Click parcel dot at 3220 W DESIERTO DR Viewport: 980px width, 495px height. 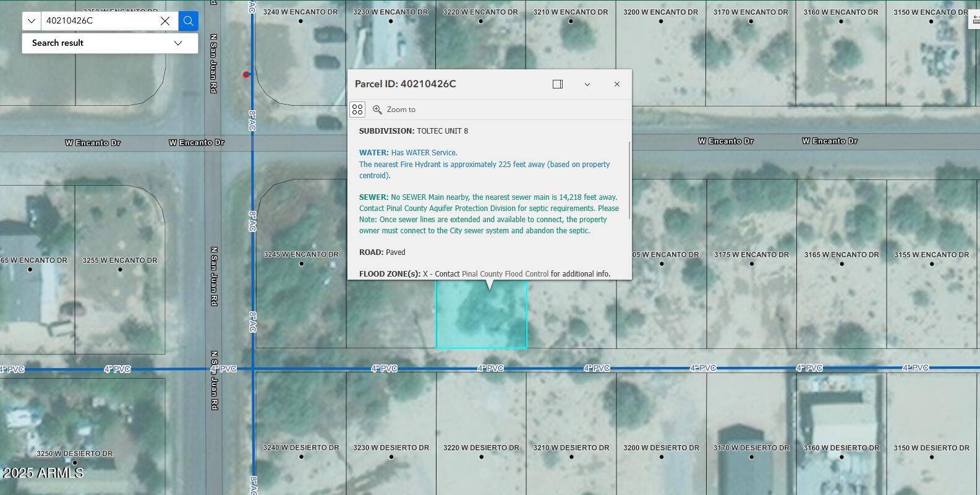[481, 457]
